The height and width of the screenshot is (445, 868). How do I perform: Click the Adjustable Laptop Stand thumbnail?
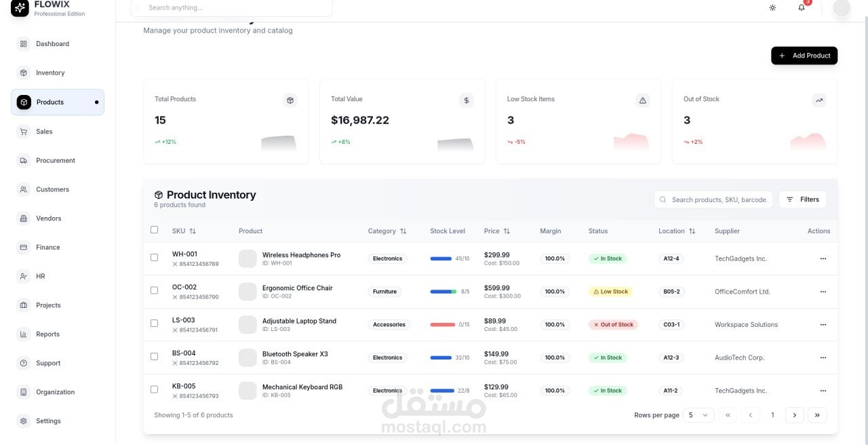(x=248, y=324)
